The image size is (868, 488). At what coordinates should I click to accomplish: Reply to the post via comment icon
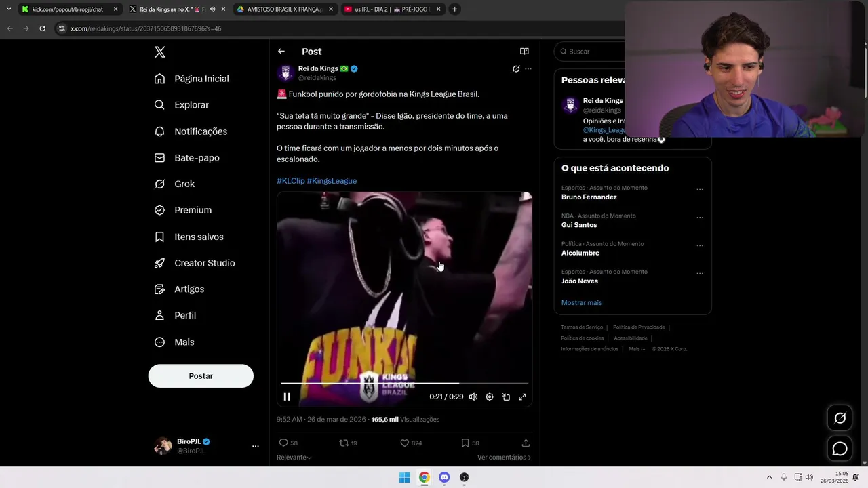[283, 443]
